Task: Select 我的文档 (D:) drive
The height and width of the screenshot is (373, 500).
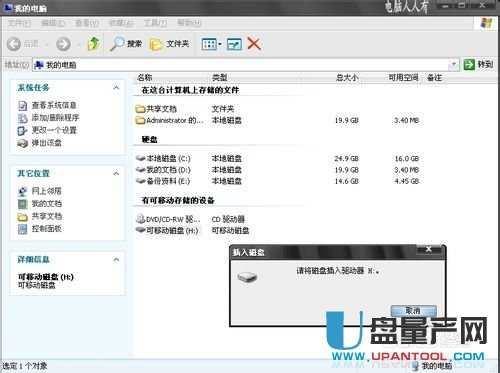Action: click(163, 170)
